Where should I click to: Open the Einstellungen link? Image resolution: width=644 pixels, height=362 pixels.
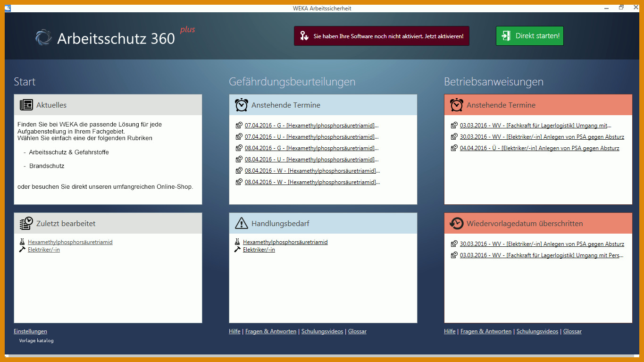pyautogui.click(x=30, y=331)
